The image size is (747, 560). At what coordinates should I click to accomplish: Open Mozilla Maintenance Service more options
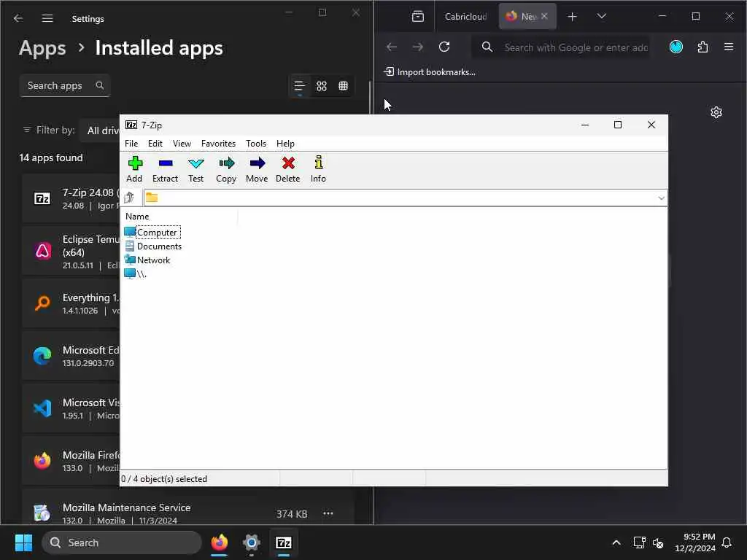coord(328,513)
